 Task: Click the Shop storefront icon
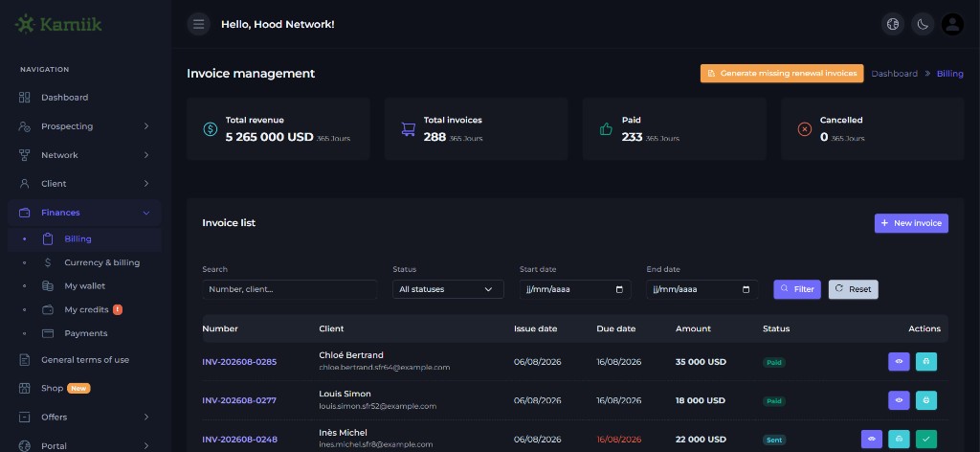[24, 388]
